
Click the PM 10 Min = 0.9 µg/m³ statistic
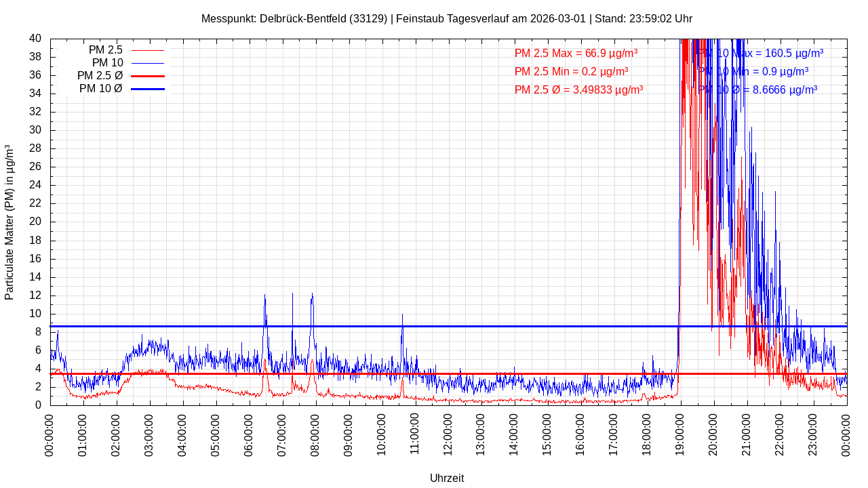coord(753,71)
